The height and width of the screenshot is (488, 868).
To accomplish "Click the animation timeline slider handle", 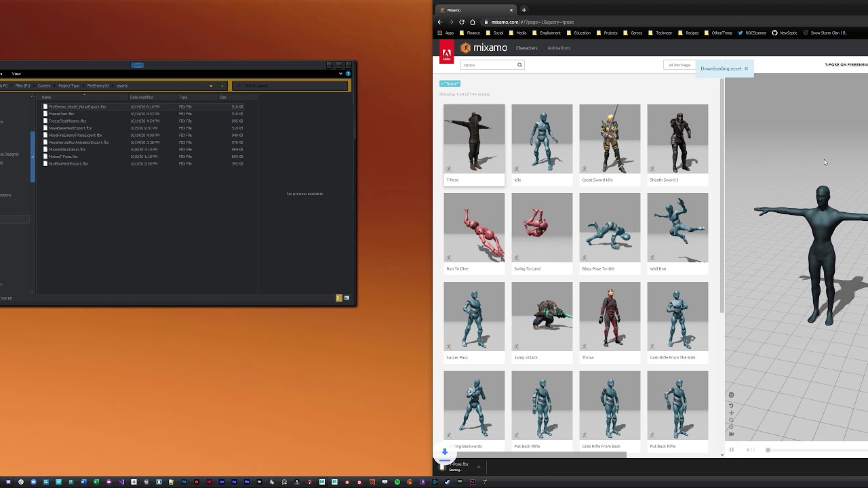I will tap(768, 450).
